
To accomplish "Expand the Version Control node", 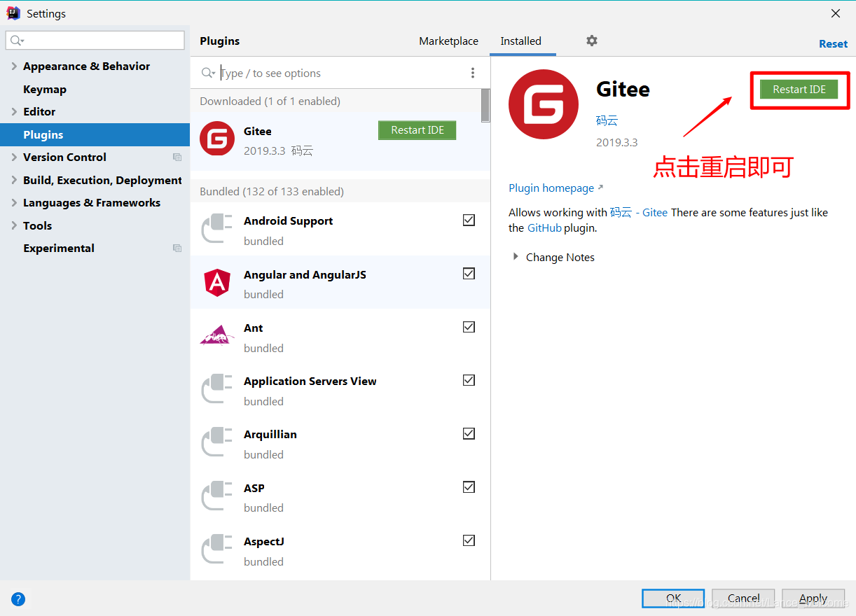I will [14, 157].
